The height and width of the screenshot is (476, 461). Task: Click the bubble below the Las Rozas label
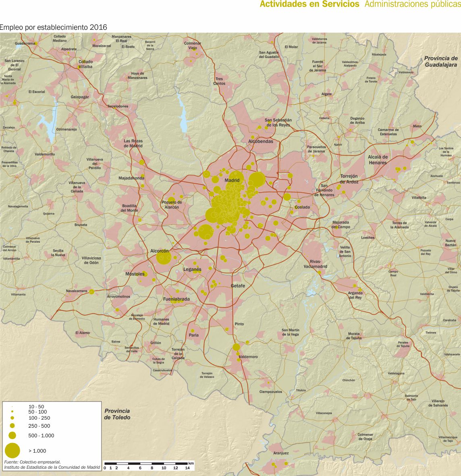(141, 162)
